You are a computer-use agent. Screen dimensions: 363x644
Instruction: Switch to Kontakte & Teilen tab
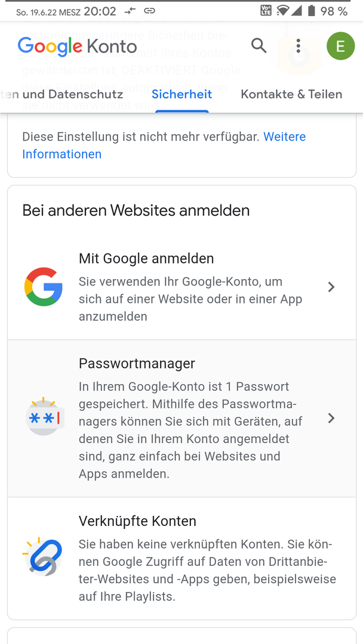click(x=291, y=94)
